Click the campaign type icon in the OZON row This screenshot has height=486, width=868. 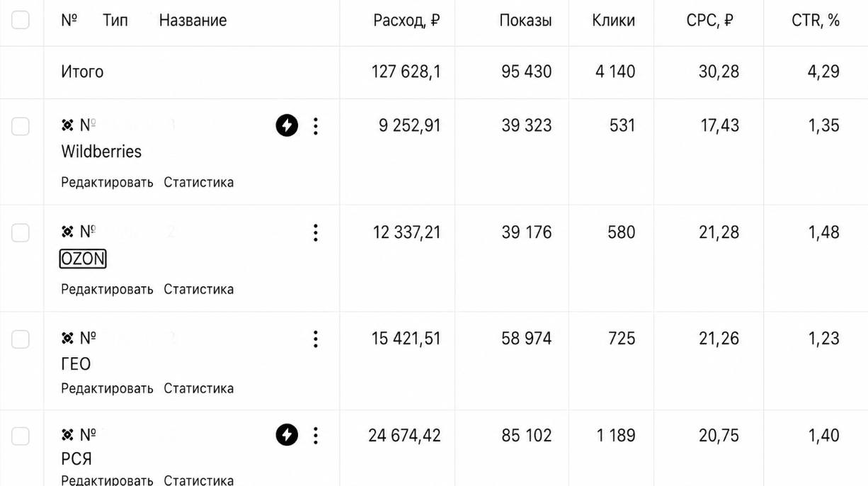click(x=68, y=232)
